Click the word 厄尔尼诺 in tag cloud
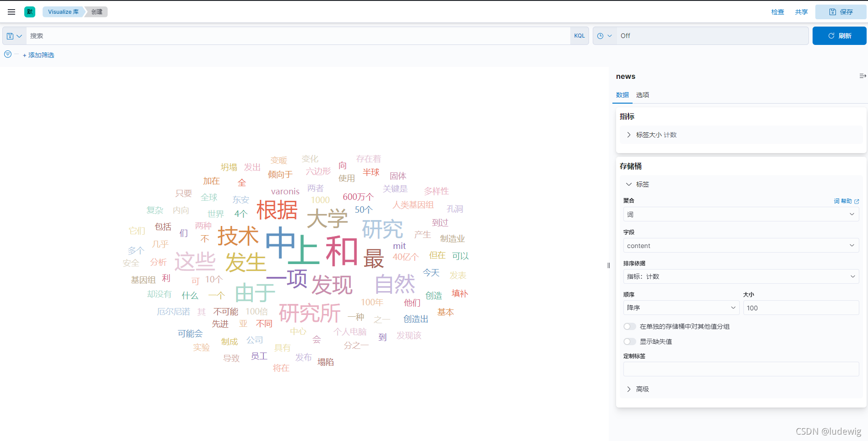Viewport: 868px width, 441px height. [173, 312]
